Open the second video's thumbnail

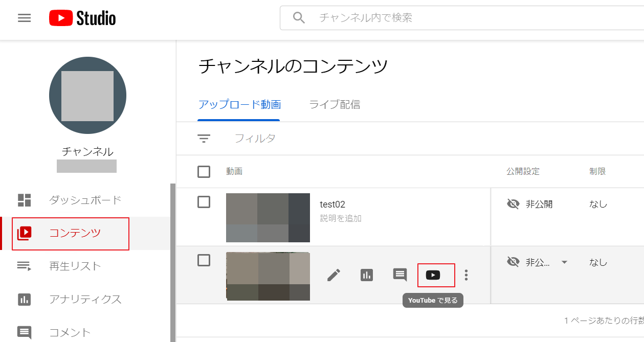click(x=268, y=276)
